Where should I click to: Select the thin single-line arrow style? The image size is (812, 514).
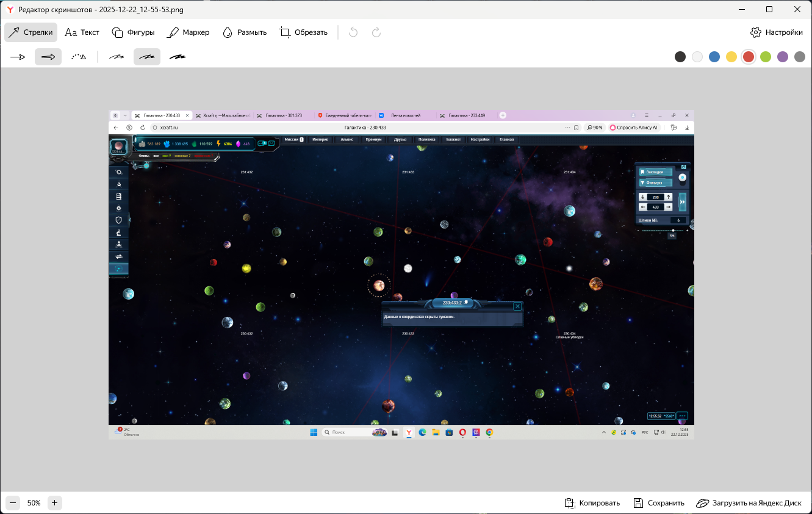[18, 57]
